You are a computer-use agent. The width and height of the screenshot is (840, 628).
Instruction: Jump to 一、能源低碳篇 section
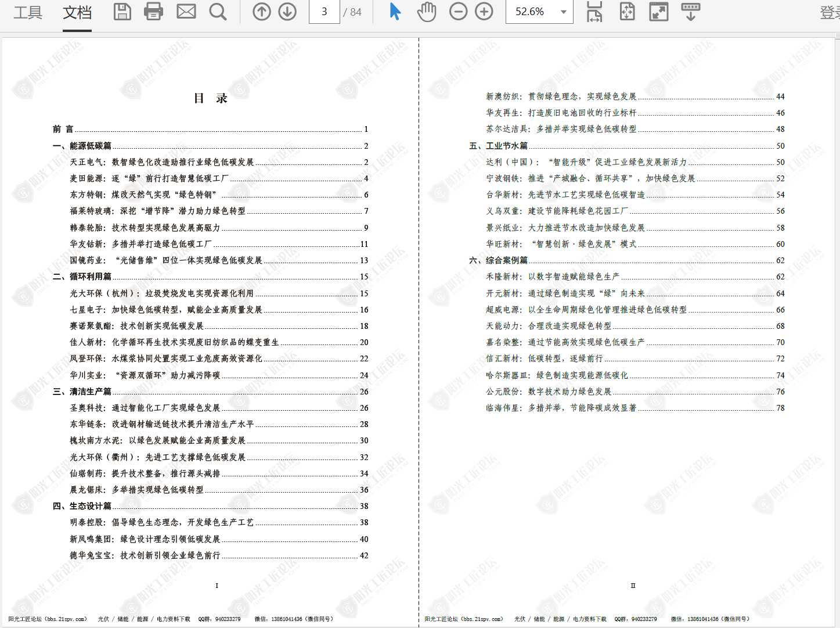pos(210,146)
